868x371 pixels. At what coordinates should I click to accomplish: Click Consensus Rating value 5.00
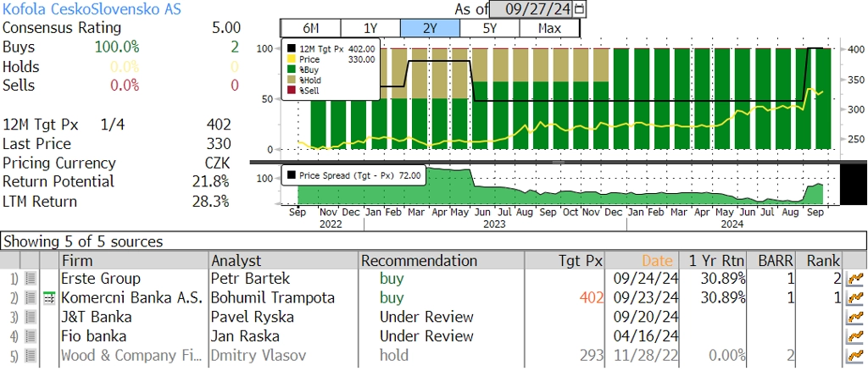225,28
